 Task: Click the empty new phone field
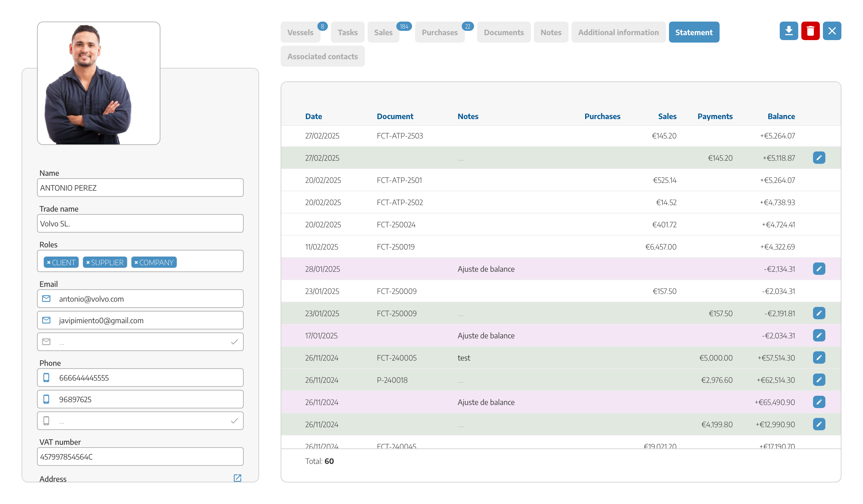coord(140,421)
